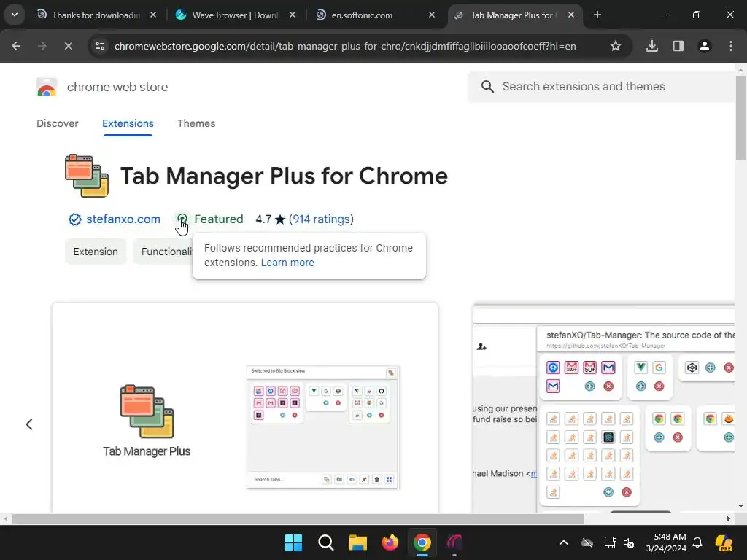747x560 pixels.
Task: Click the search magnifier icon in store
Action: pyautogui.click(x=487, y=87)
